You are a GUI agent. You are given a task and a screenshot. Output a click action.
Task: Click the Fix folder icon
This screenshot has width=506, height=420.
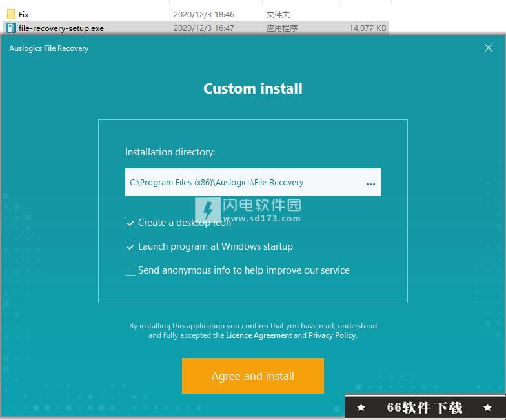[11, 14]
